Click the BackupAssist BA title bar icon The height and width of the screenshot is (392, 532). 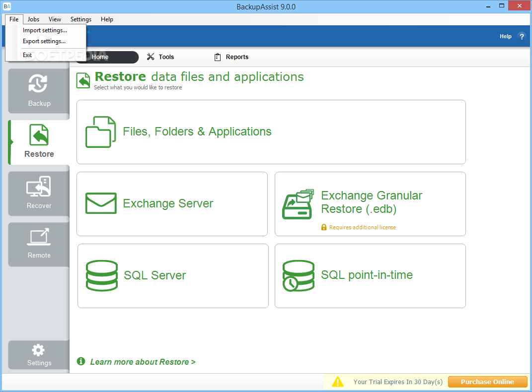(7, 6)
